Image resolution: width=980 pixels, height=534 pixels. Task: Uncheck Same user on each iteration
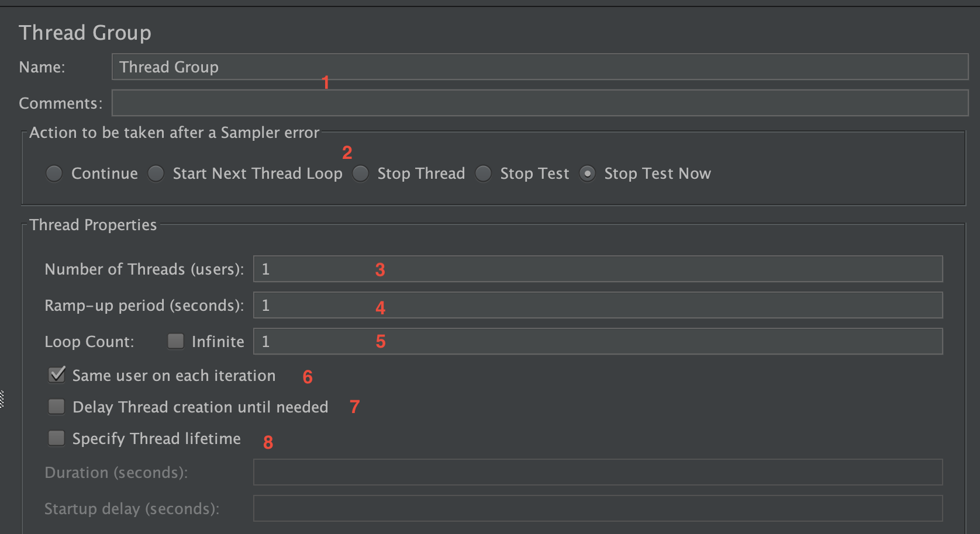click(x=57, y=375)
